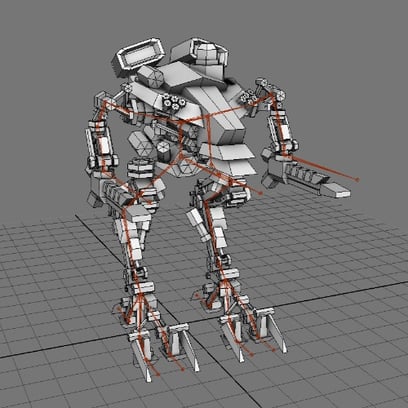408x408 pixels.
Task: Select the spine root joint at the pelvis
Action: point(181,156)
